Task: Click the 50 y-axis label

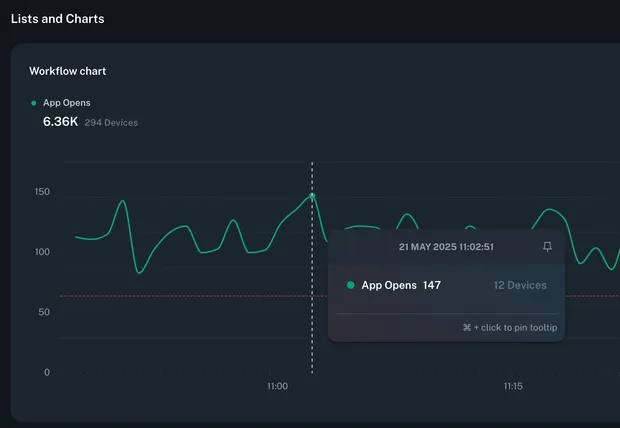Action: (x=45, y=313)
